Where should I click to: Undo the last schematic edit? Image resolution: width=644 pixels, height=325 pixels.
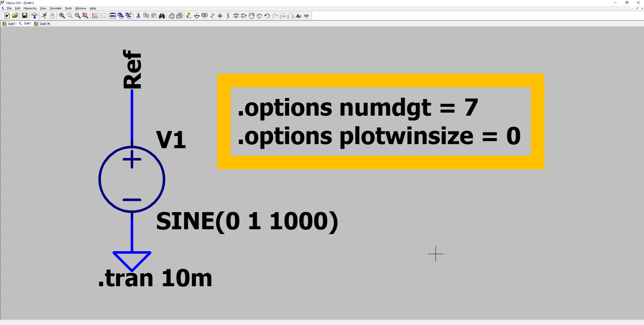267,15
